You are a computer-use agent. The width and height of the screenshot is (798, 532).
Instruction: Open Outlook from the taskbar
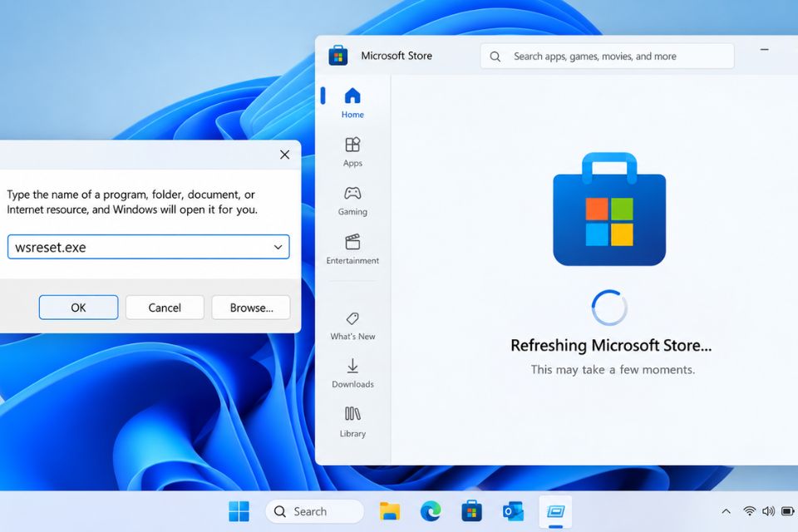513,511
